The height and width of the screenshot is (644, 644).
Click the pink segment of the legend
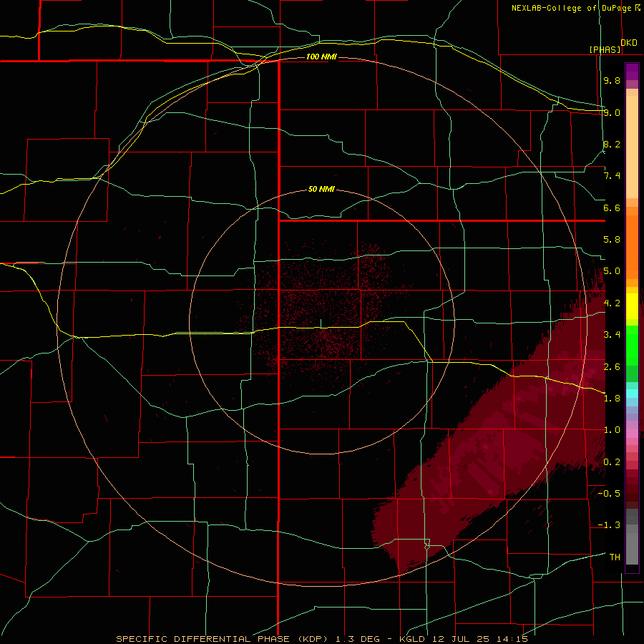[x=632, y=434]
